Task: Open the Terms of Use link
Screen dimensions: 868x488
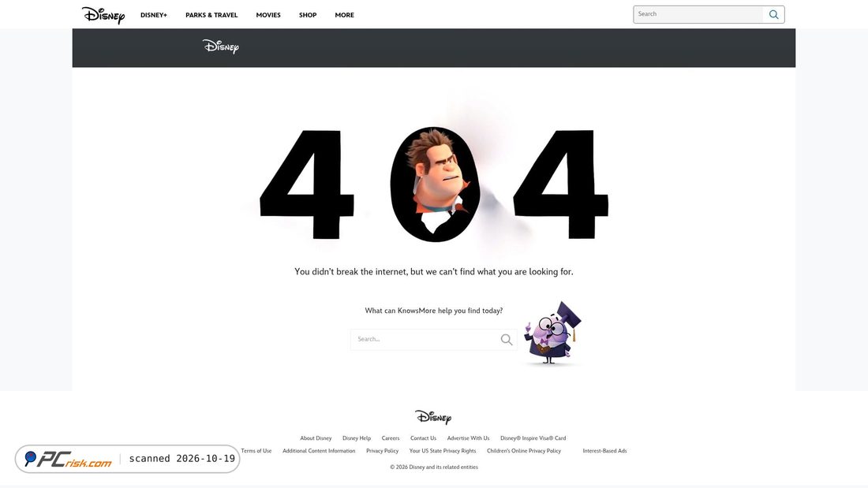Action: 256,451
